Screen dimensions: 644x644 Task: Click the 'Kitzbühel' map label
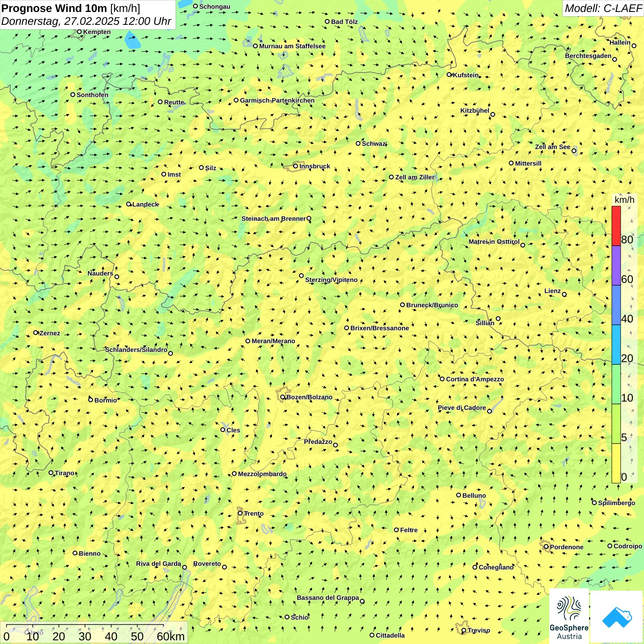(475, 110)
